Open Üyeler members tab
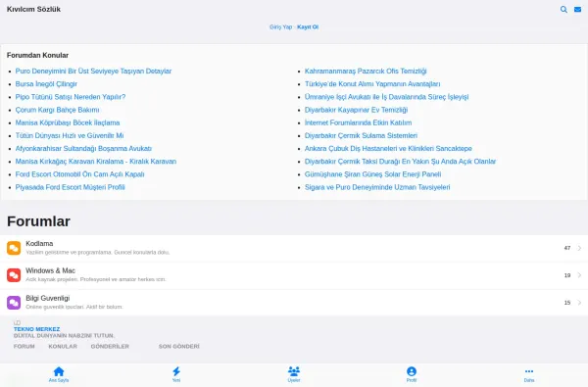Screen dimensions: 588x387 tap(294, 374)
